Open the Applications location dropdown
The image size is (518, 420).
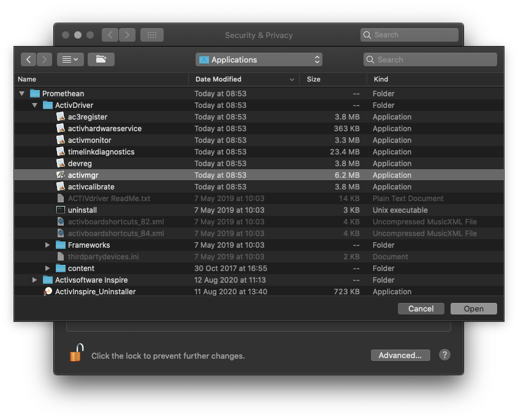pyautogui.click(x=259, y=59)
